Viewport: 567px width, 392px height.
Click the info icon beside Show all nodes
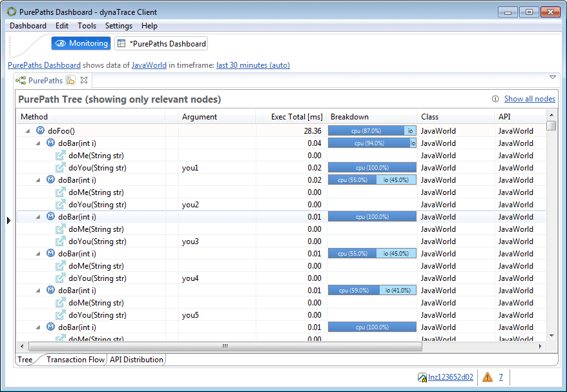[495, 99]
